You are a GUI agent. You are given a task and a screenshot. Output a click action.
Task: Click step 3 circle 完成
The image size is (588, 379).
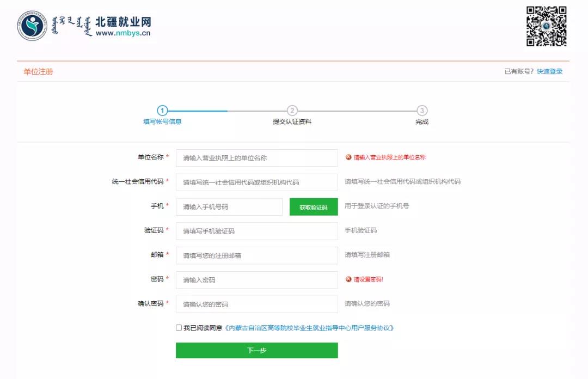click(x=422, y=111)
